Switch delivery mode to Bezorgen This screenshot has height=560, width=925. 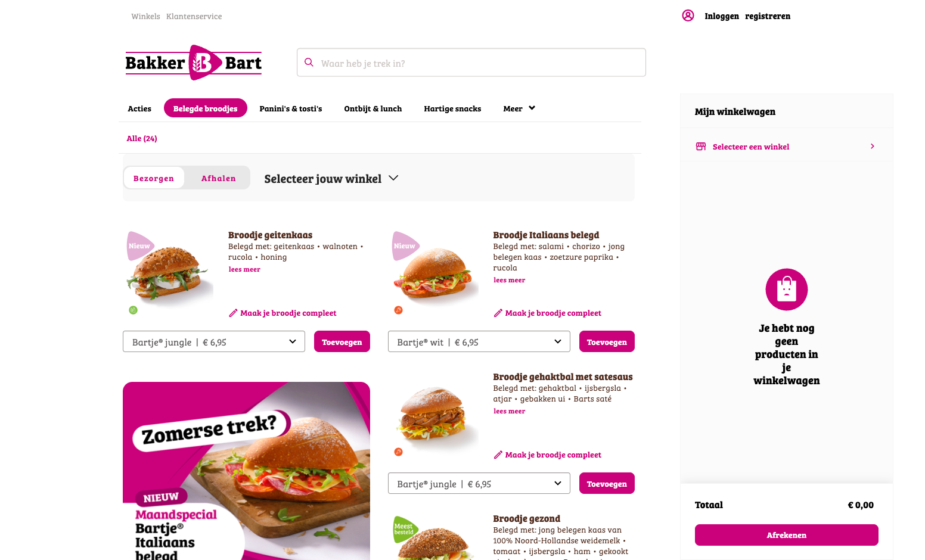(154, 178)
